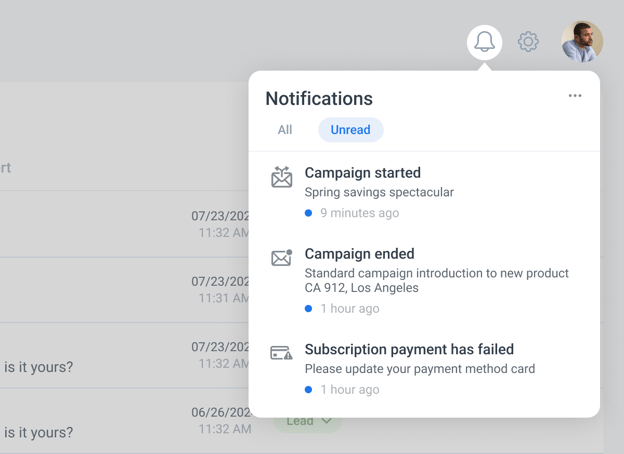This screenshot has height=454, width=624.
Task: Open the user profile avatar
Action: (582, 42)
